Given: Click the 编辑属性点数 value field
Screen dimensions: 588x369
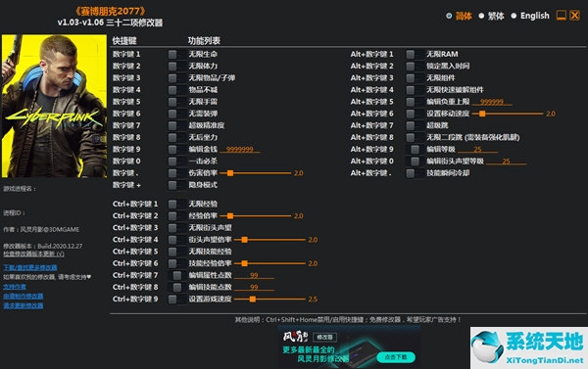Looking at the screenshot, I should [254, 275].
